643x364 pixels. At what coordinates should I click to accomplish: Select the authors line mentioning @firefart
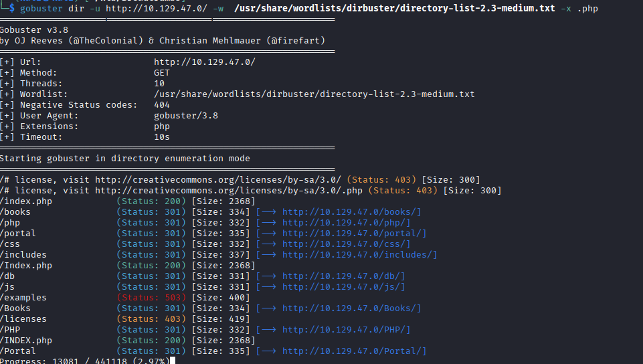(163, 41)
